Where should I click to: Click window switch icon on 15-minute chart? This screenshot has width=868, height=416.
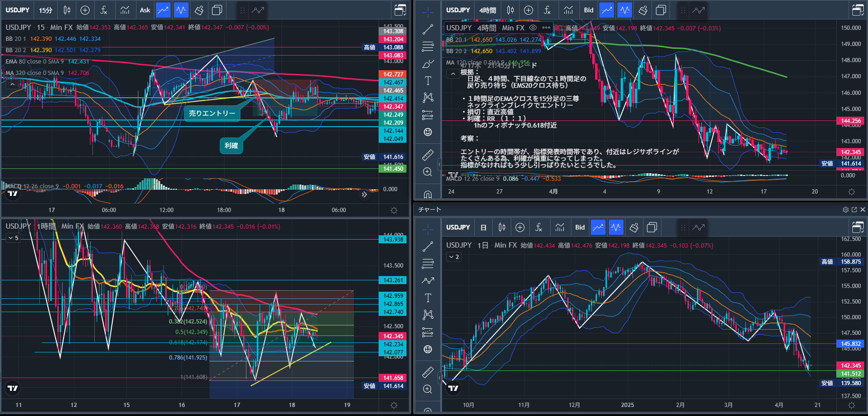[x=400, y=10]
